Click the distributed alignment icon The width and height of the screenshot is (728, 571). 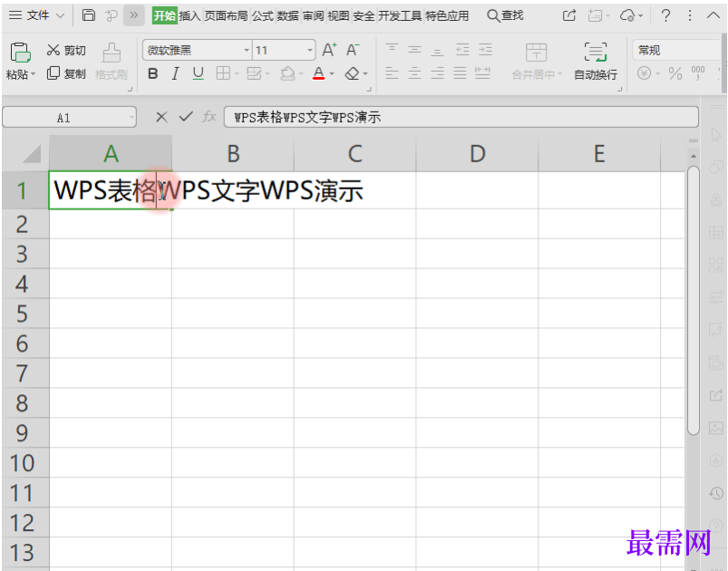[483, 73]
